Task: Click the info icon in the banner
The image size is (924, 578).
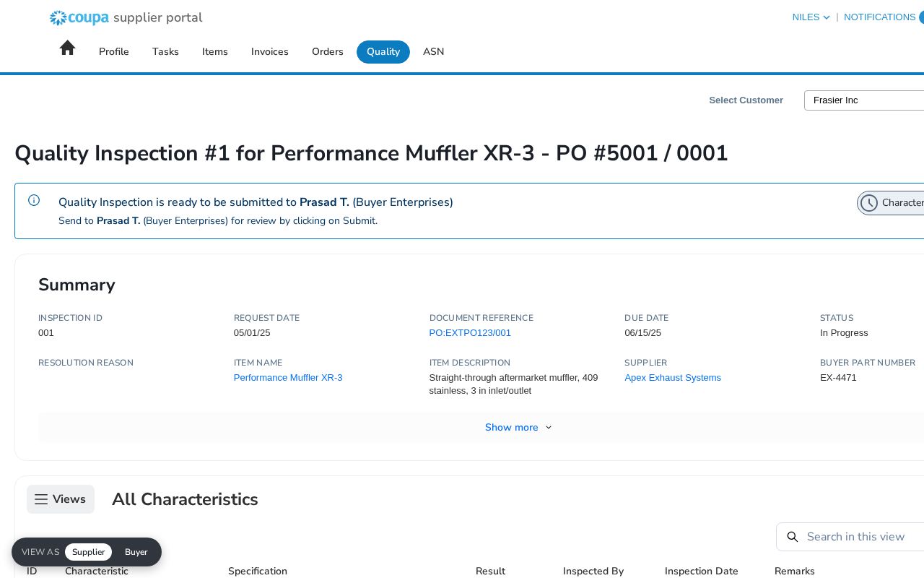Action: pos(34,200)
